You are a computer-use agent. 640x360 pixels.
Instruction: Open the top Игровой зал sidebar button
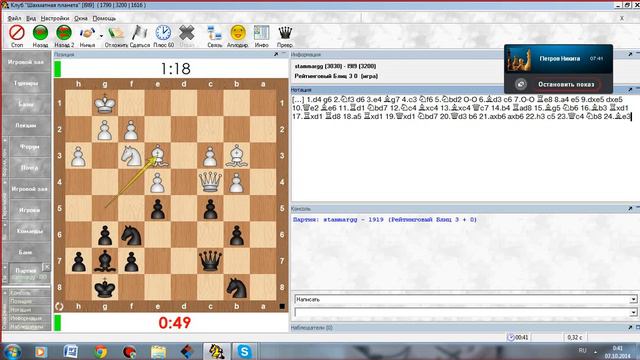point(26,62)
